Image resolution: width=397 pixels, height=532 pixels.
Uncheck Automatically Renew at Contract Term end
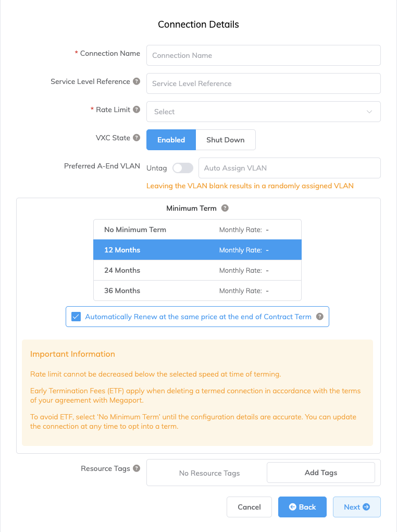(76, 316)
